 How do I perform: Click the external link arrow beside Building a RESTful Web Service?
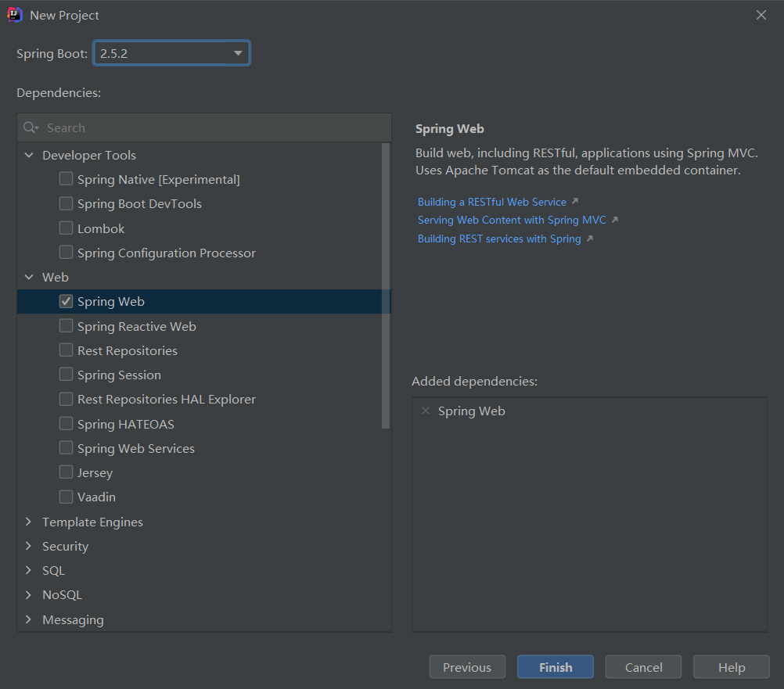575,202
